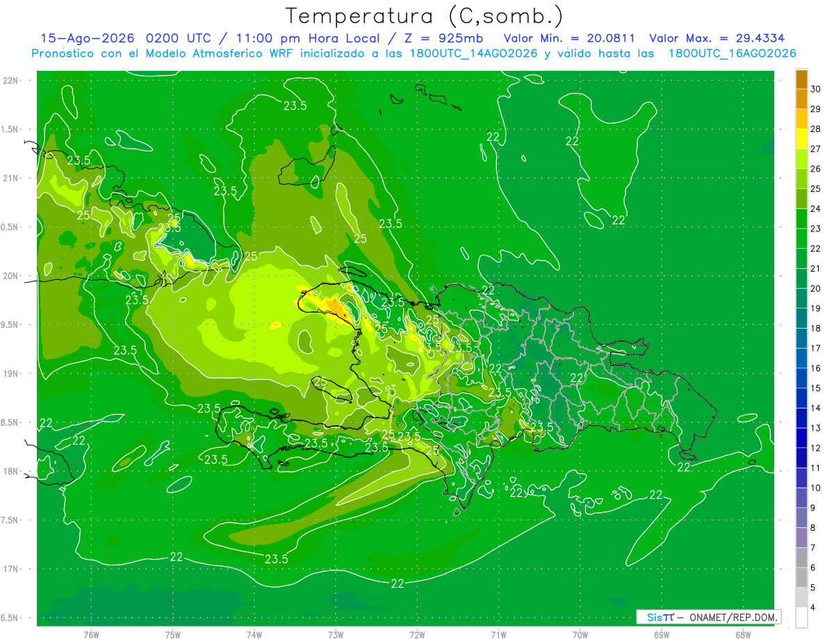Click the '75W' longitude axis label
834x644 pixels.
tap(172, 635)
